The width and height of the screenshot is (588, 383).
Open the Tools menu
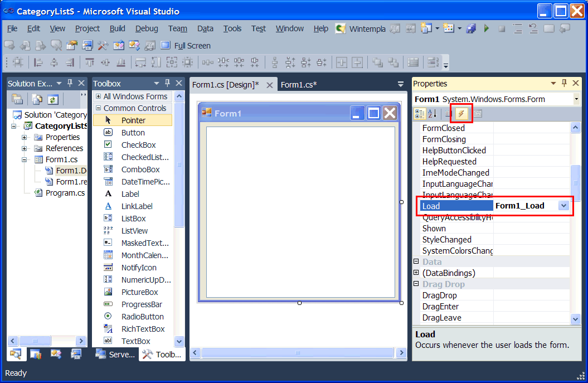(x=232, y=28)
